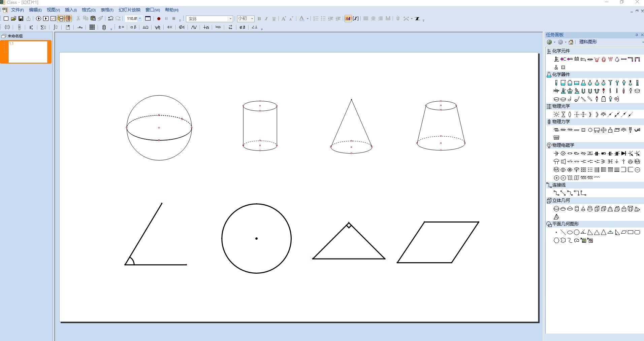Insert summation template Σ
The width and height of the screenshot is (644, 341).
coord(43,27)
